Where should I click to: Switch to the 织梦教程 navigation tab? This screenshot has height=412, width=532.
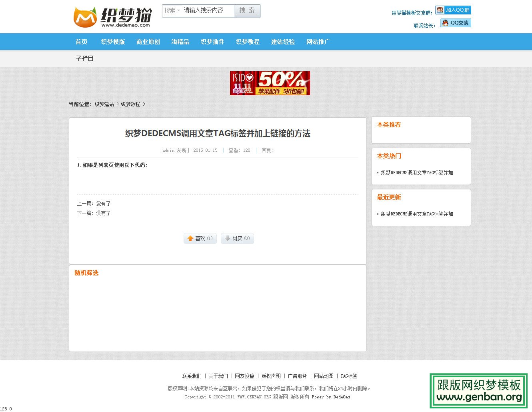[248, 42]
